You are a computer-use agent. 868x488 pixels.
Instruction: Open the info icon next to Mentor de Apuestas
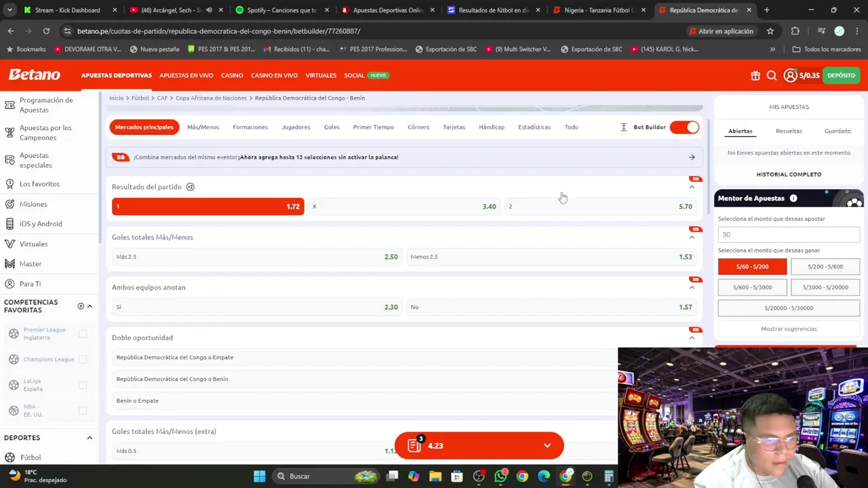coord(793,198)
